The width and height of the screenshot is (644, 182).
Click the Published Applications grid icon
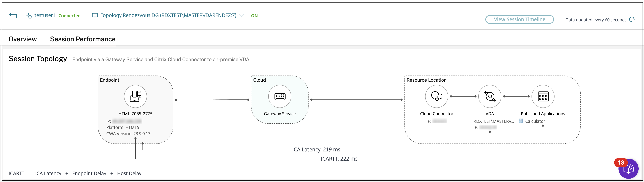point(543,96)
